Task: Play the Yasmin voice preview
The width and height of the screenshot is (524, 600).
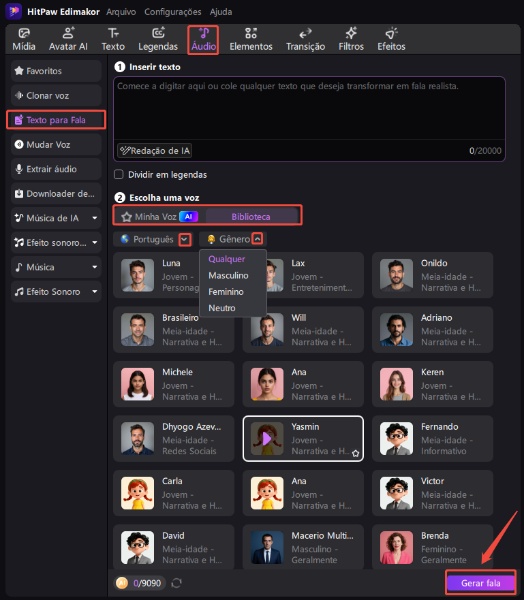Action: [267, 439]
